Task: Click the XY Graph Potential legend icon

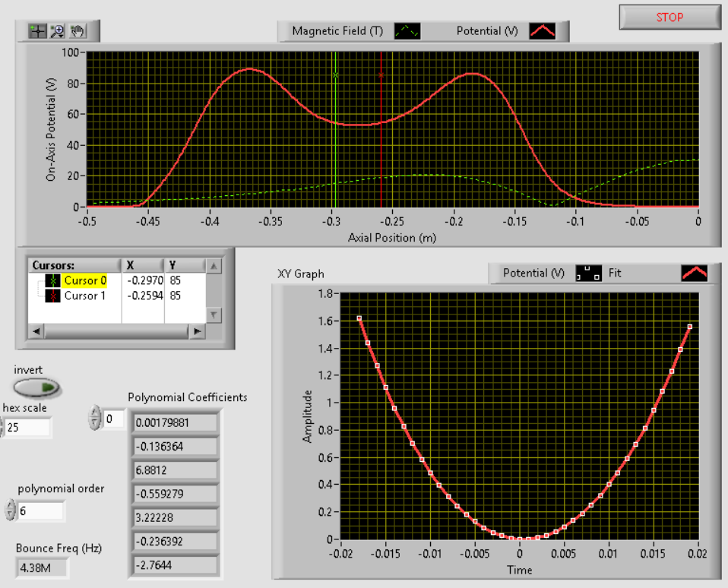Action: point(588,273)
